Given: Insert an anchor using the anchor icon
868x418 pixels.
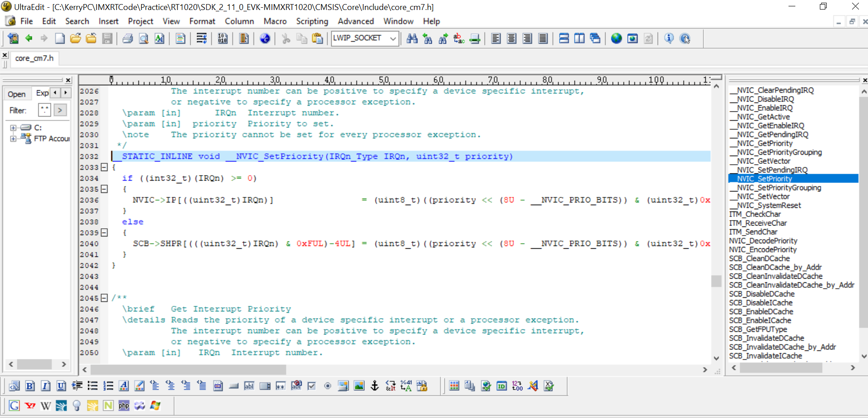Looking at the screenshot, I should (x=374, y=386).
